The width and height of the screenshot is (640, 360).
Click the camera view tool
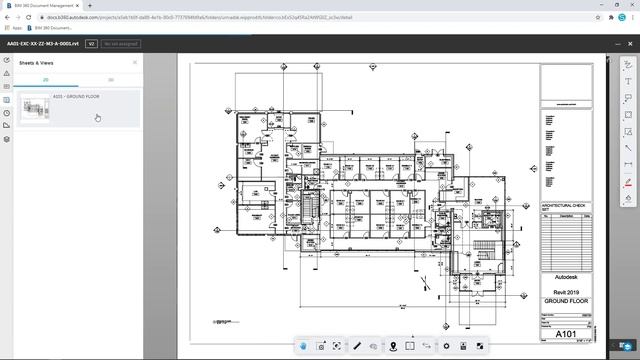321,346
